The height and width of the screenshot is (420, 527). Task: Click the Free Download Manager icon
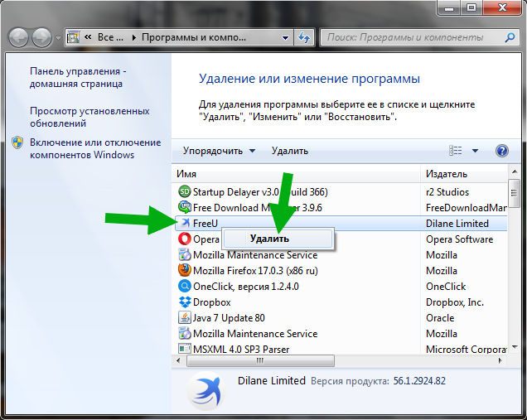(x=184, y=208)
